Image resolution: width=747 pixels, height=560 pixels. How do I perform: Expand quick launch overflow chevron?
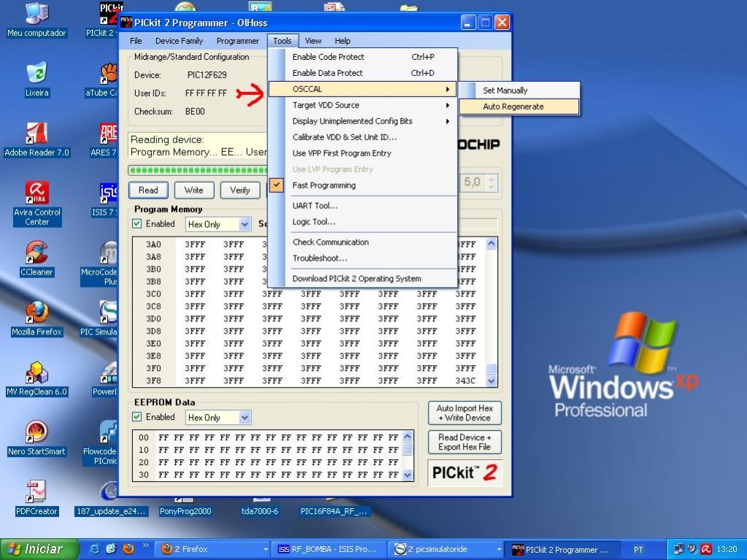point(145,545)
